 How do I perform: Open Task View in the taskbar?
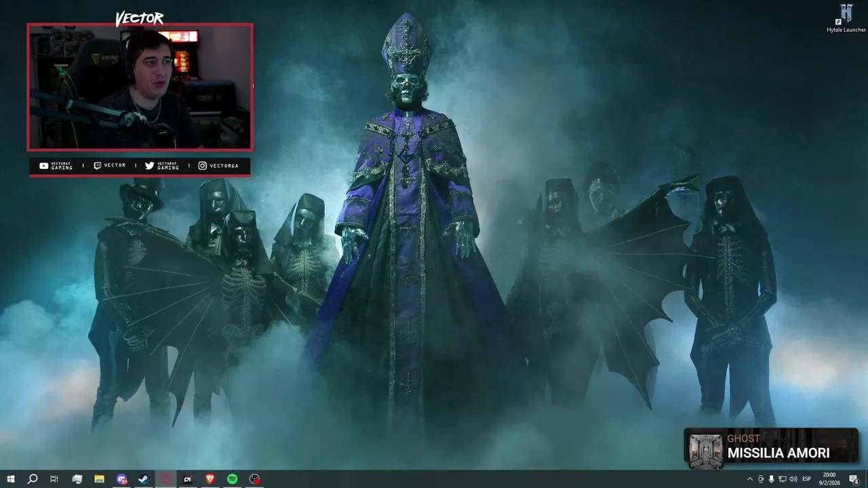click(x=54, y=479)
